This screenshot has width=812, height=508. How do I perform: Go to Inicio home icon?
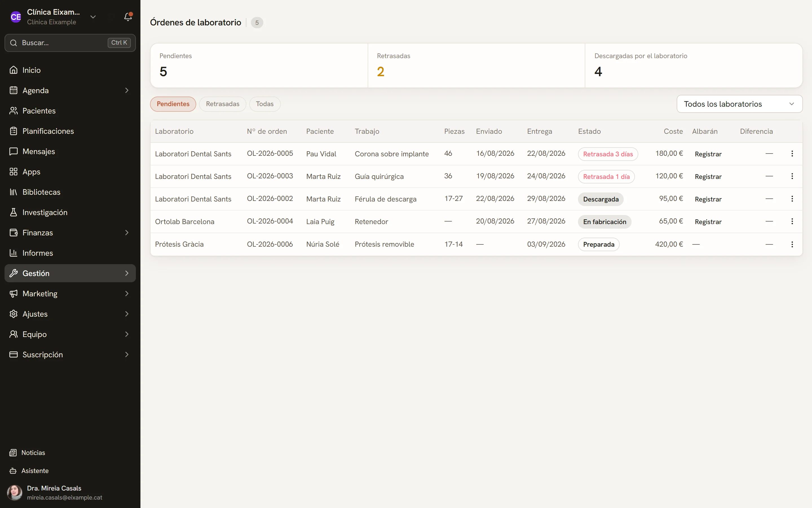point(14,70)
